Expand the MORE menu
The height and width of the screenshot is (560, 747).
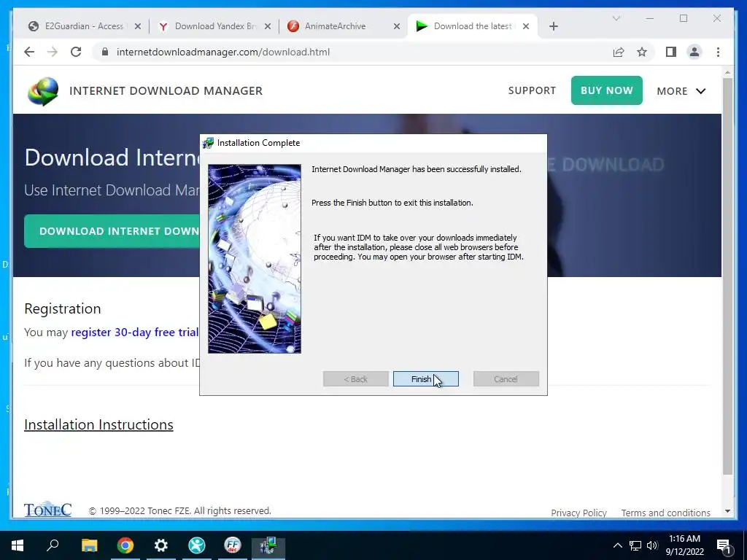[x=681, y=91]
